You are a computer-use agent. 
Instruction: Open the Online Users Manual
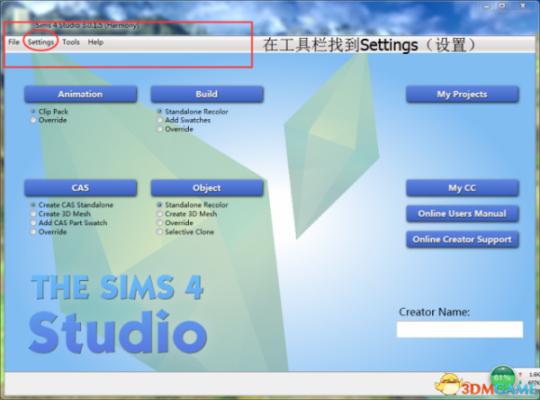[462, 214]
